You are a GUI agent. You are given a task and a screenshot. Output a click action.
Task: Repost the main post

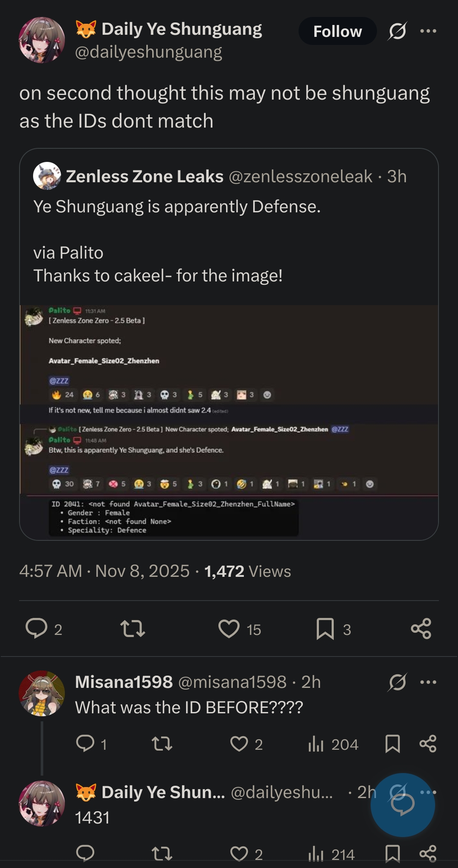pos(133,629)
